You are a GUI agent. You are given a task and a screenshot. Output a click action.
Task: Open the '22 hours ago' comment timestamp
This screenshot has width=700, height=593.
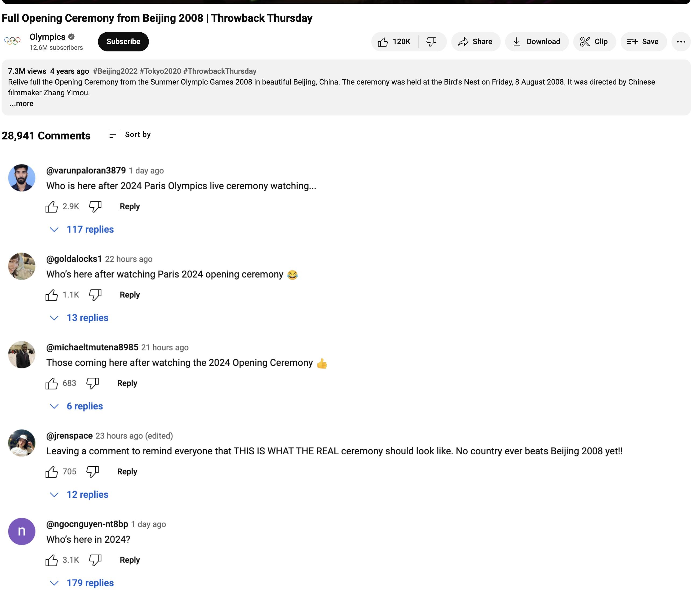tap(129, 259)
